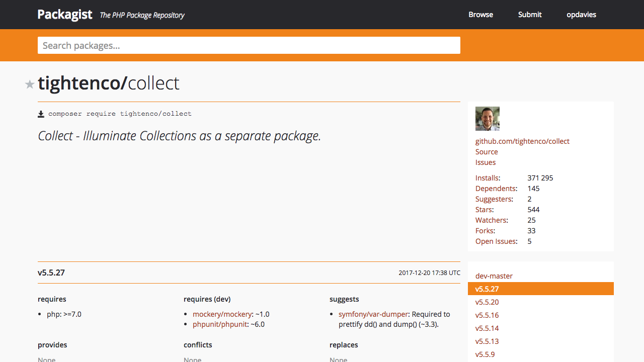Screen dimensions: 644x362
Task: Click the Packagist logo
Action: coord(65,15)
